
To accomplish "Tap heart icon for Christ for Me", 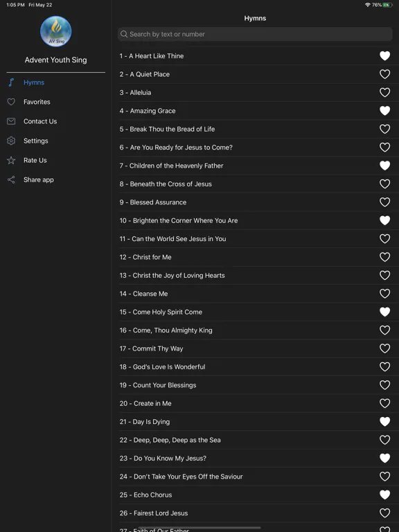I will coord(384,258).
